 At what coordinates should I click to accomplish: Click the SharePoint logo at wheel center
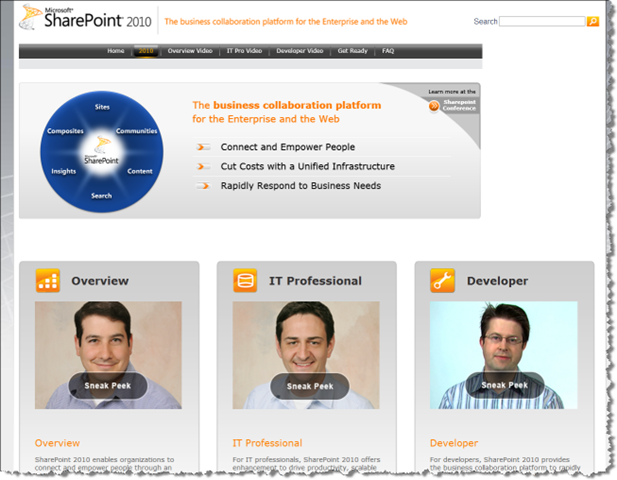tap(102, 150)
